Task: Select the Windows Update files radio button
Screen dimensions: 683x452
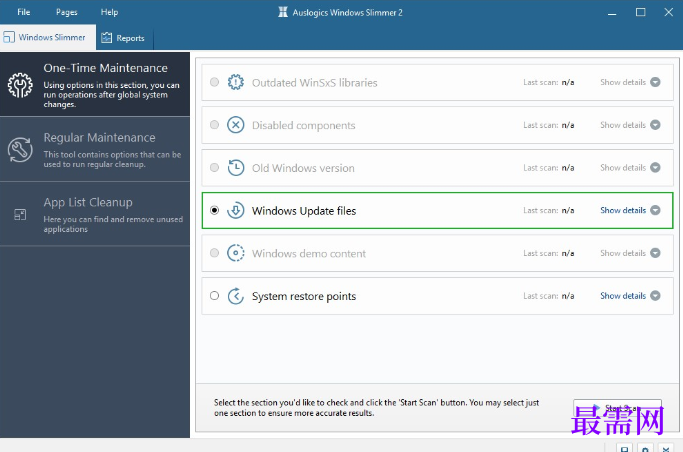Action: 214,210
